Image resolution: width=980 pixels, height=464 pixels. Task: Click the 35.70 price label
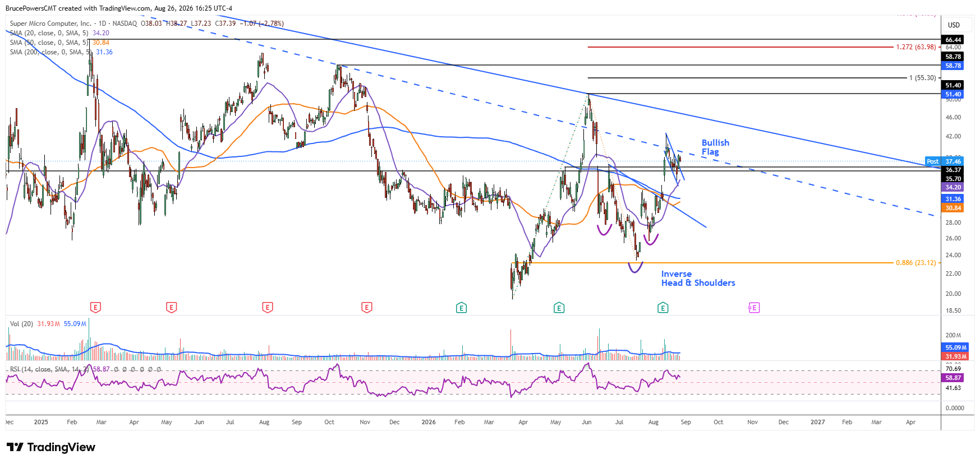pos(953,179)
